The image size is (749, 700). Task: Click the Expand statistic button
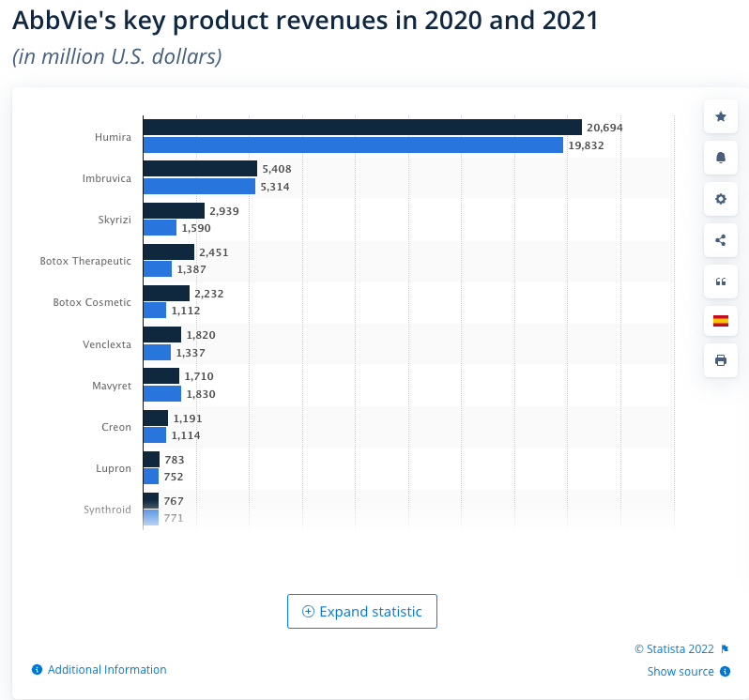coord(362,611)
